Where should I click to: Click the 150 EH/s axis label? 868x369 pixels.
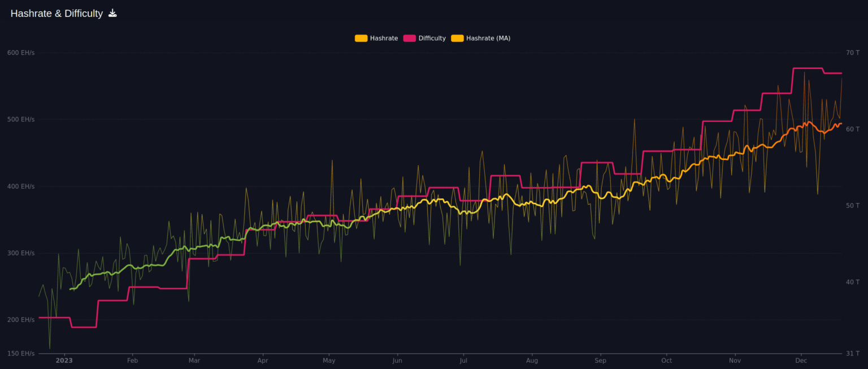point(21,353)
